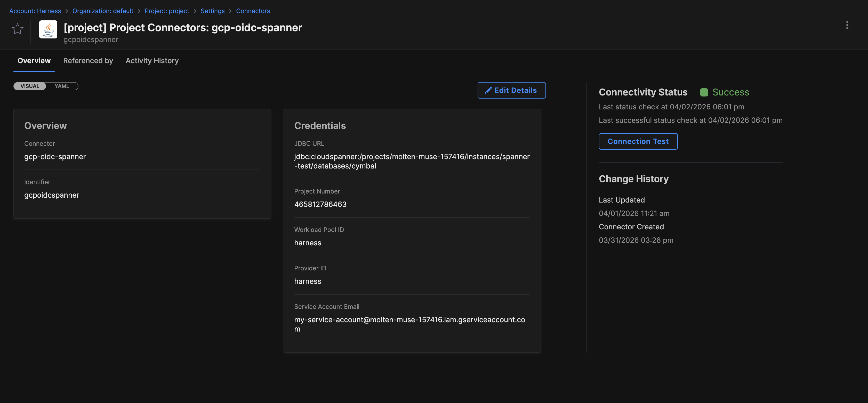
Task: Open the three-dot options menu
Action: 847,25
